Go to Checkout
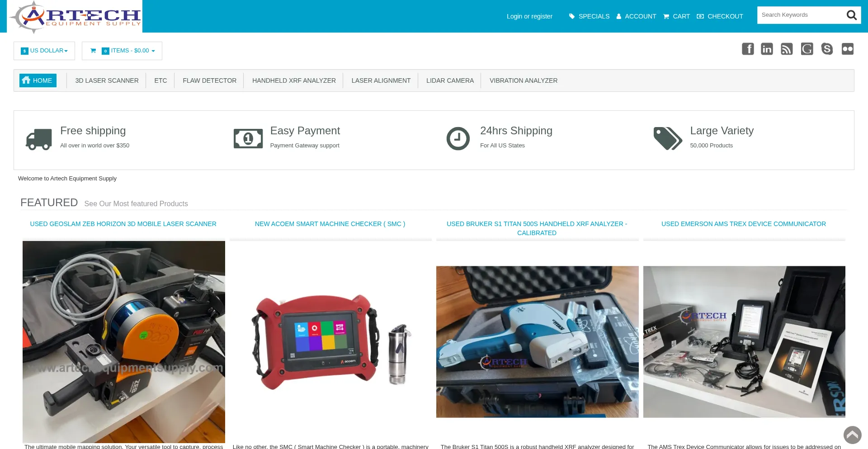This screenshot has height=449, width=868. point(720,16)
